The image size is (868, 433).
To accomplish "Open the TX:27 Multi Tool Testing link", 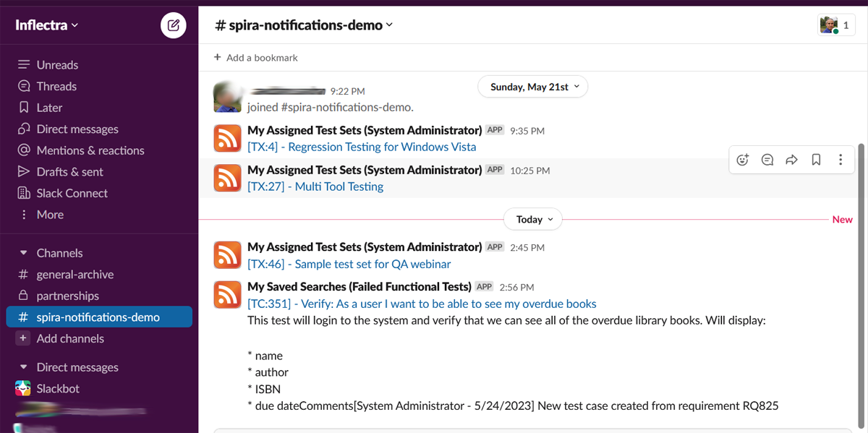I will click(315, 187).
